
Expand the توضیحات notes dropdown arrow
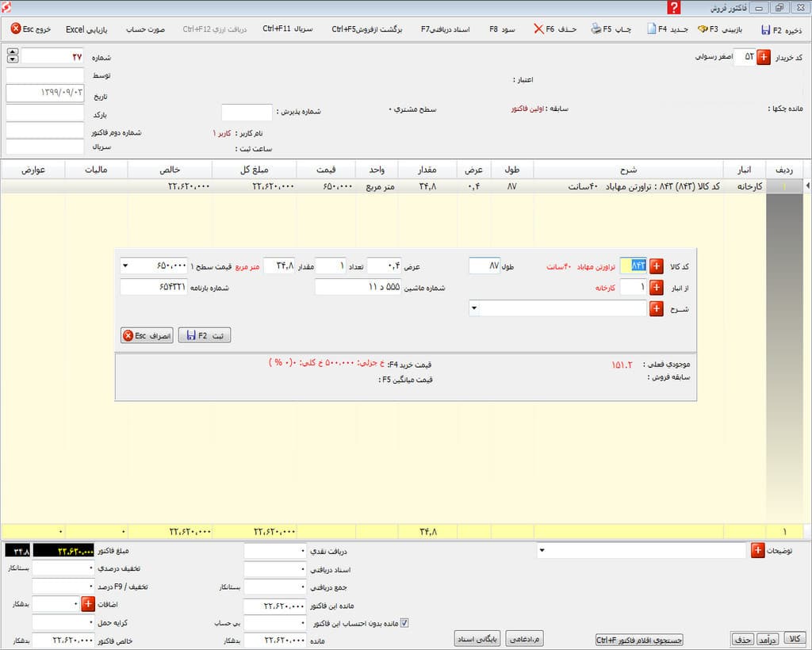click(542, 551)
